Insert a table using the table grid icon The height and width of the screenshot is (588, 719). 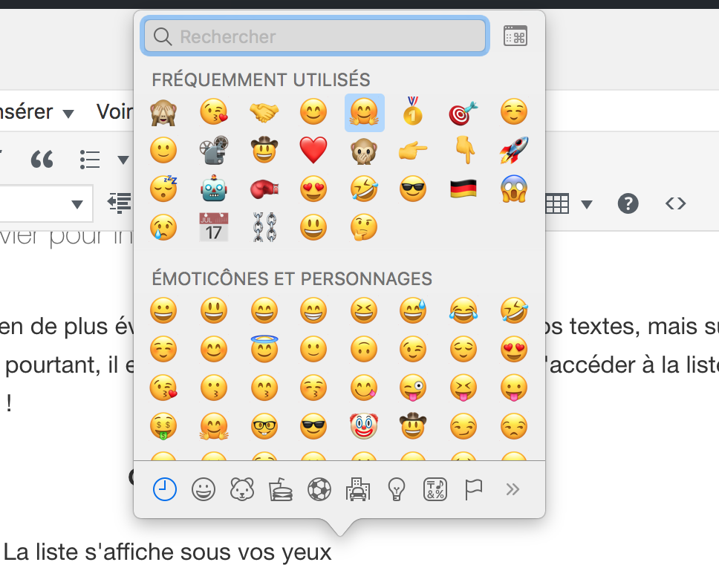(557, 203)
